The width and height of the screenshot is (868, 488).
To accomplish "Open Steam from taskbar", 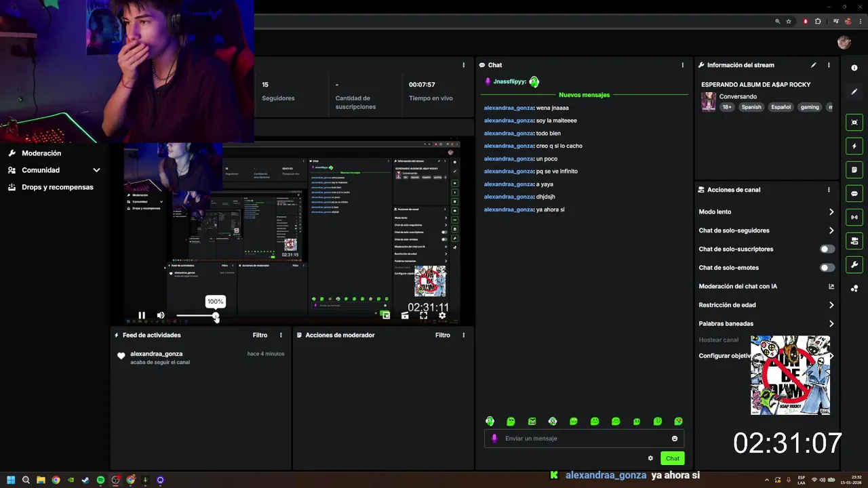I will tap(85, 480).
